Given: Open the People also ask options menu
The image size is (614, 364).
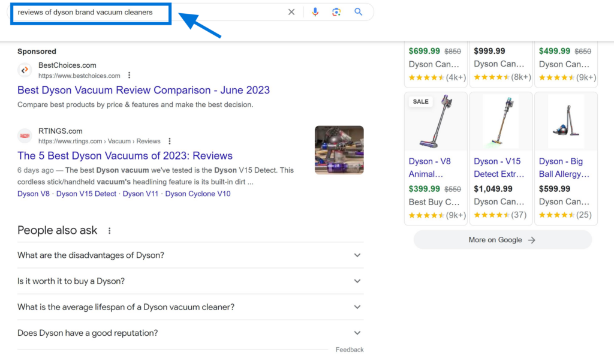Looking at the screenshot, I should pyautogui.click(x=109, y=230).
